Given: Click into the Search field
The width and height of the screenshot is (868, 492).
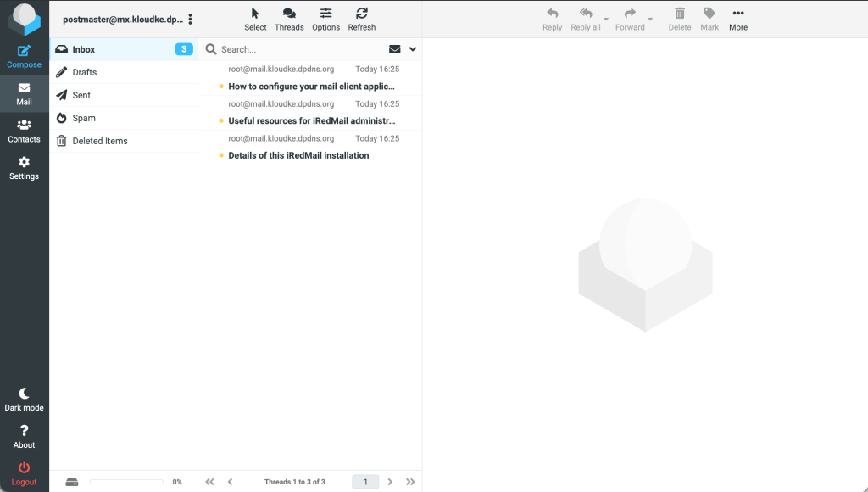Looking at the screenshot, I should coord(297,49).
